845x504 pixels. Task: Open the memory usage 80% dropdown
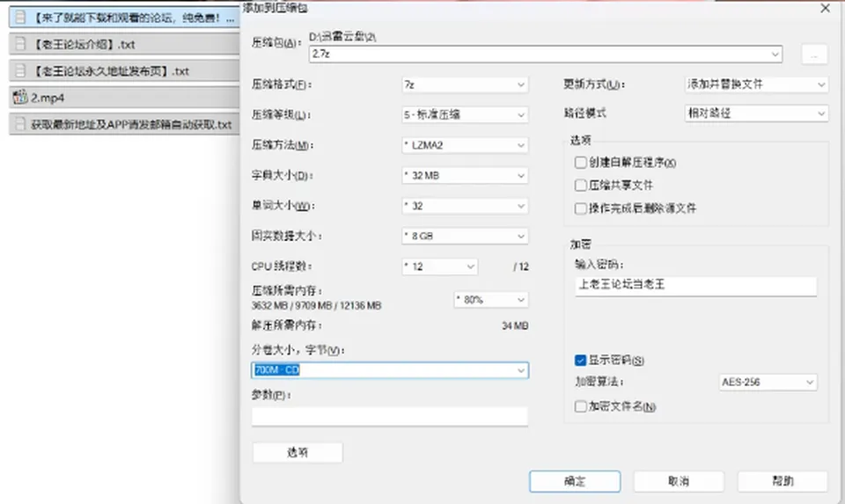(491, 299)
